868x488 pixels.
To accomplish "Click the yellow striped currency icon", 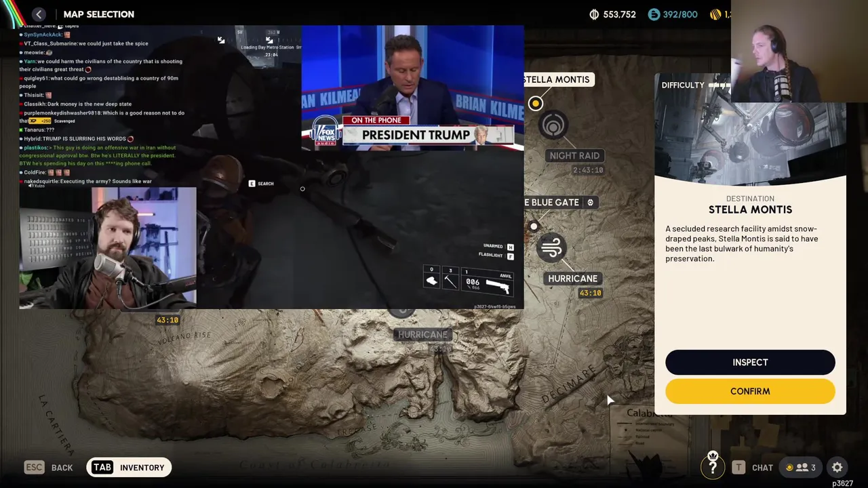I will click(x=715, y=14).
